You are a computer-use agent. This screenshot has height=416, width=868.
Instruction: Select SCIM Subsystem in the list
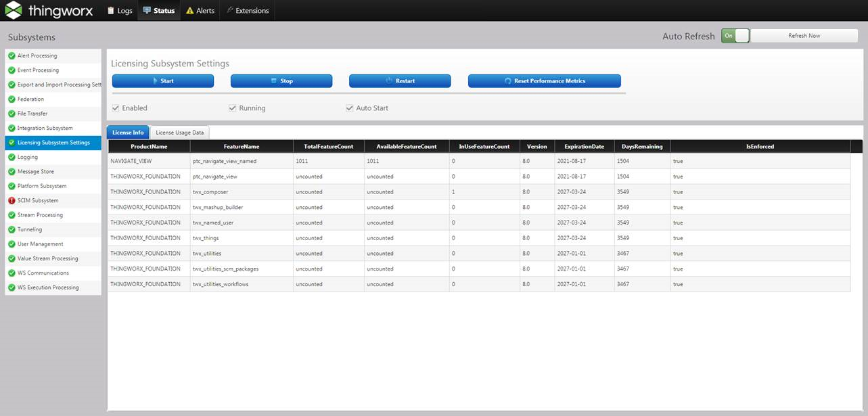pyautogui.click(x=53, y=201)
